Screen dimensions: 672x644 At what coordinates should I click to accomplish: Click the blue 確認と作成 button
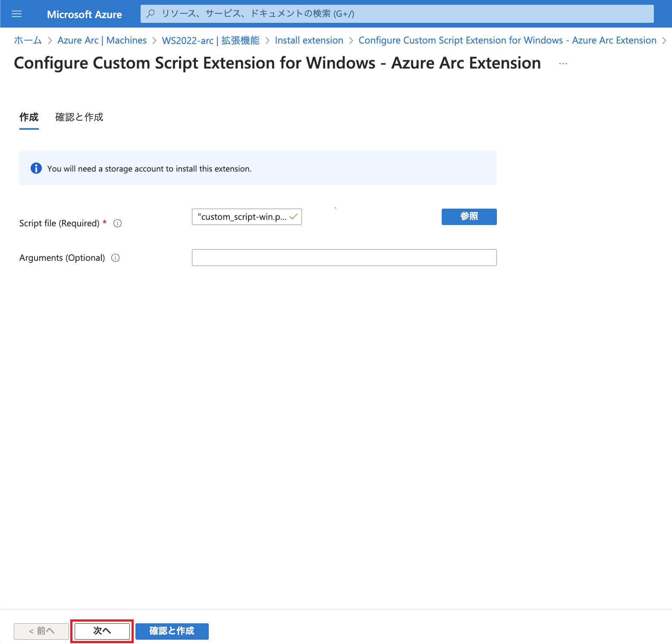(x=172, y=631)
